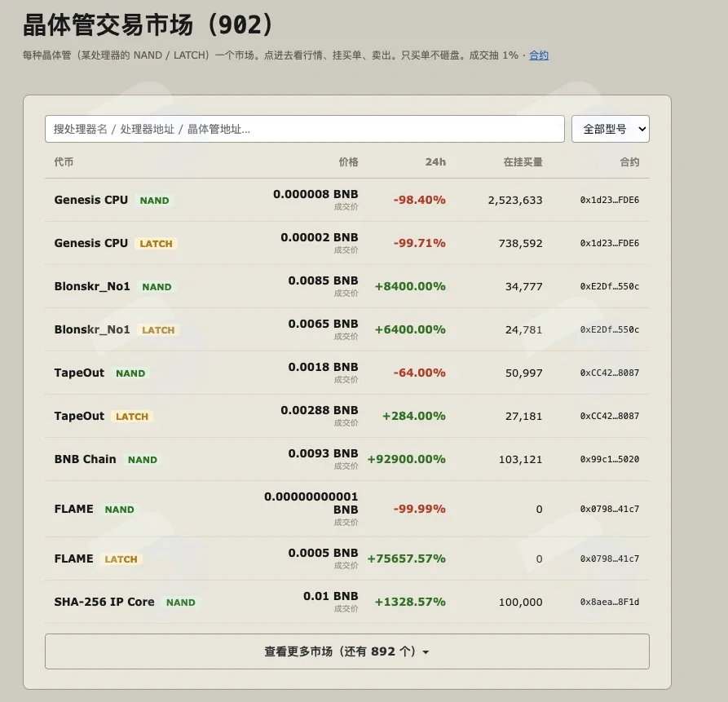Open the Genesis CPU NAND market row
This screenshot has width=728, height=702.
[x=346, y=200]
